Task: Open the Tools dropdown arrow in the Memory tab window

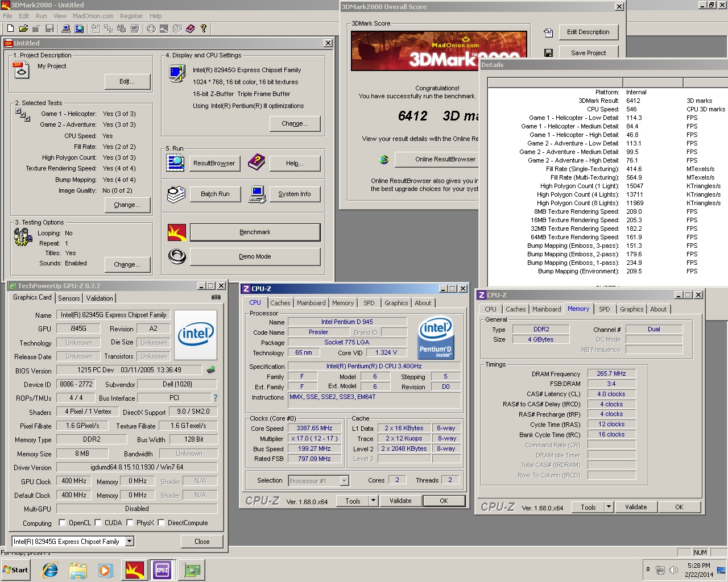Action: coord(609,507)
